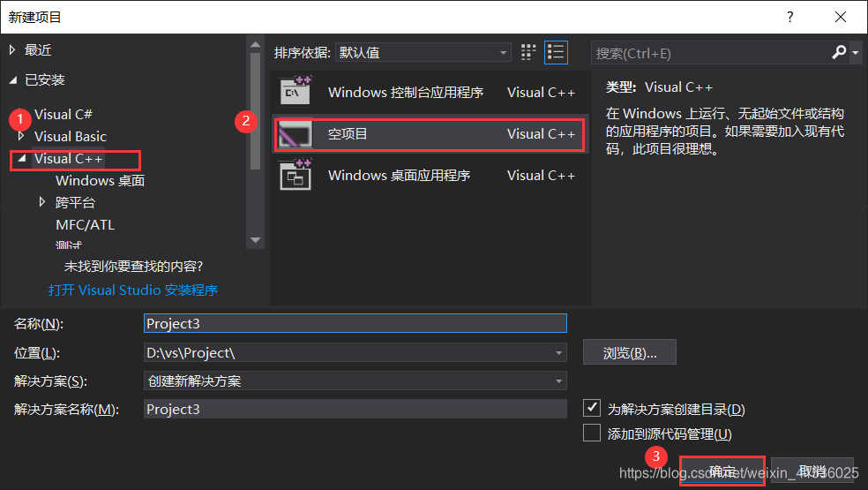Open the 位置 path dropdown
868x490 pixels.
[x=558, y=352]
